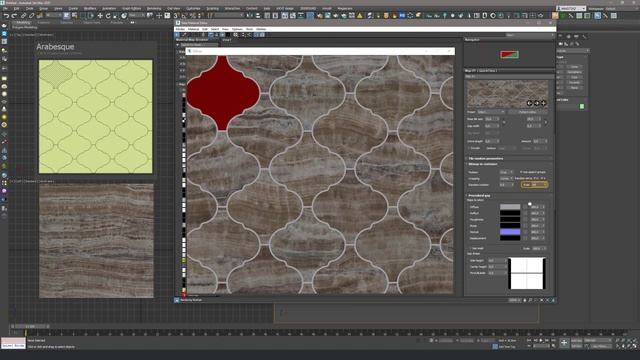The height and width of the screenshot is (360, 640).
Task: Click the tile edge shape curve preview
Action: pyautogui.click(x=527, y=273)
